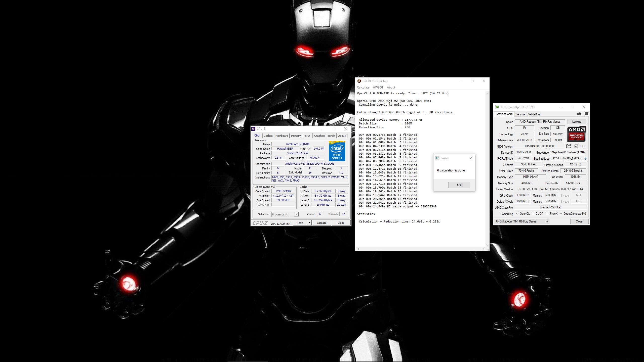Screen dimensions: 644x362
Task: Click the Bus Interface question mark icon
Action: (x=585, y=158)
